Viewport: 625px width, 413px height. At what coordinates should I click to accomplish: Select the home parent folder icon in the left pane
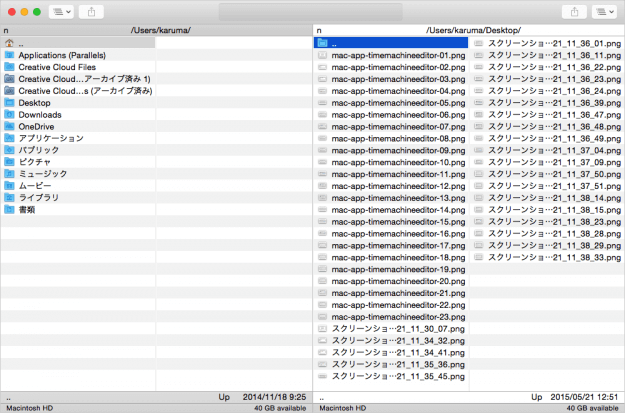click(x=9, y=43)
